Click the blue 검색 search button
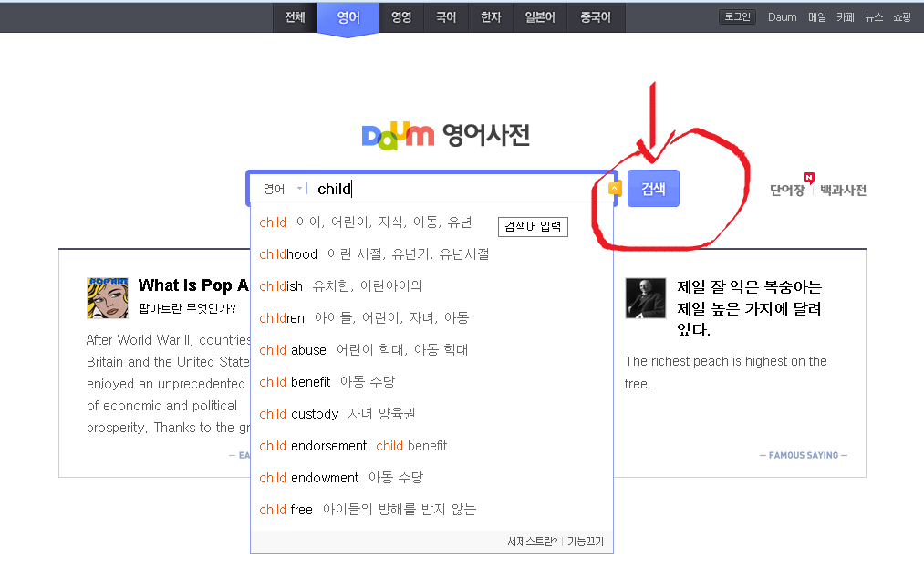The height and width of the screenshot is (569, 924). click(653, 189)
